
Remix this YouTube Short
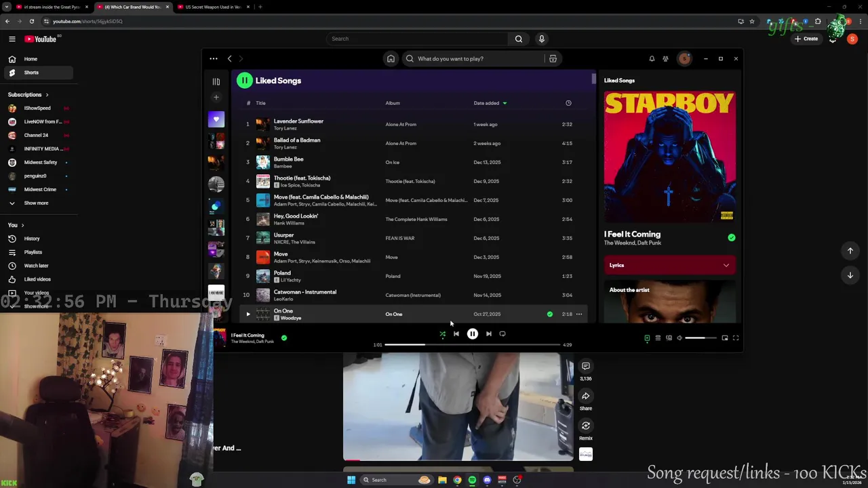586,426
